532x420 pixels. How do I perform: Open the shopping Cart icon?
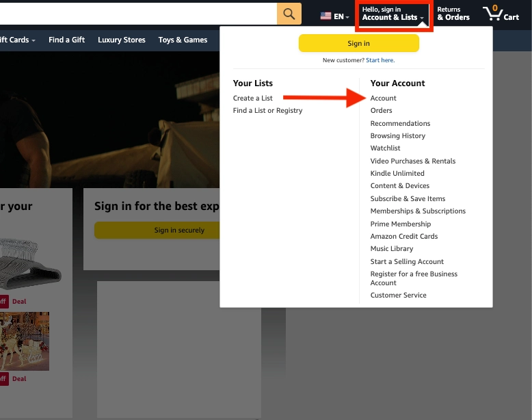pyautogui.click(x=501, y=14)
